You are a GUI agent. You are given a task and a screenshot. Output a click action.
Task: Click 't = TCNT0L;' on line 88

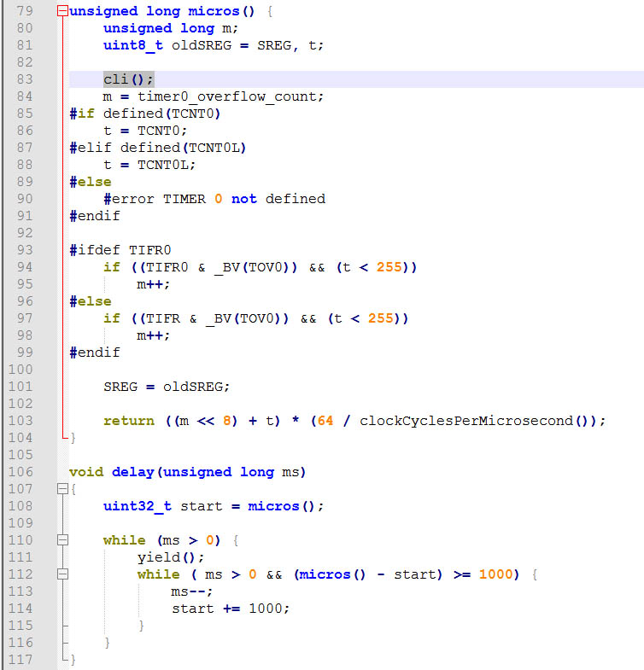pyautogui.click(x=149, y=165)
